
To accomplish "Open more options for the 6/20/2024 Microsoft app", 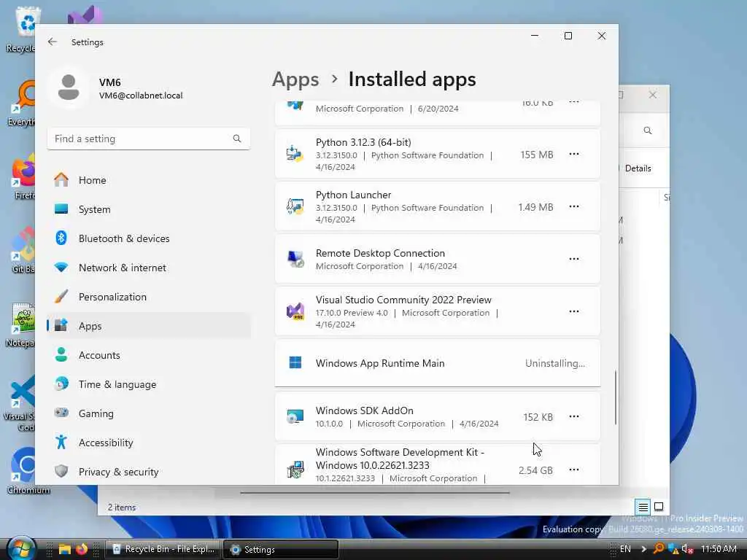I will coord(574,103).
